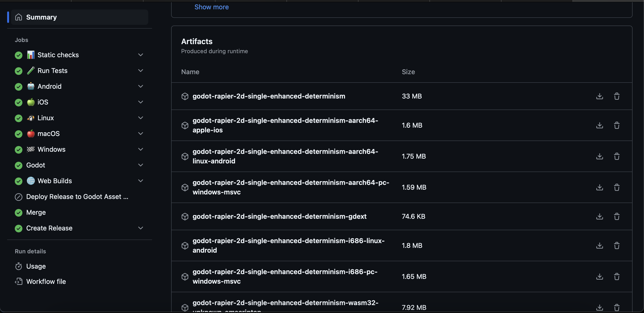Select the Web Builds job label

[x=55, y=181]
